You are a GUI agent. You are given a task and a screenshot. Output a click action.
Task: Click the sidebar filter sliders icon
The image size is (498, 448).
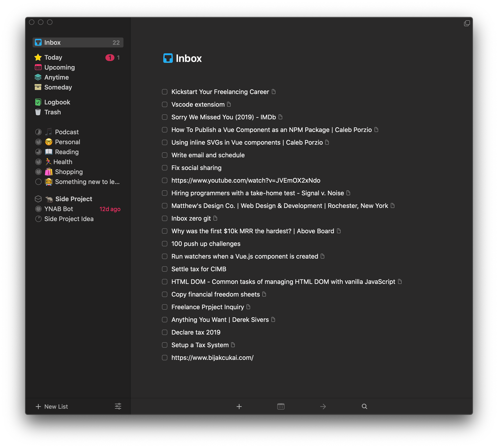coord(118,406)
